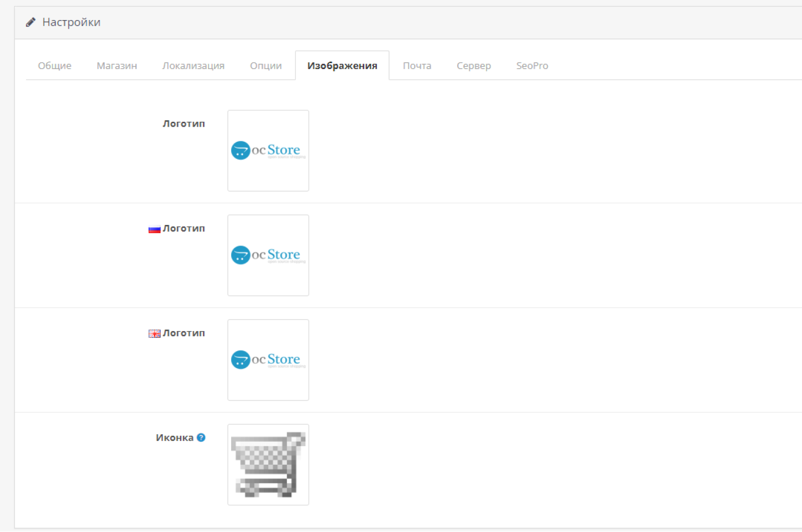Click the UK flag icon by Логотип
The width and height of the screenshot is (802, 532).
click(154, 334)
